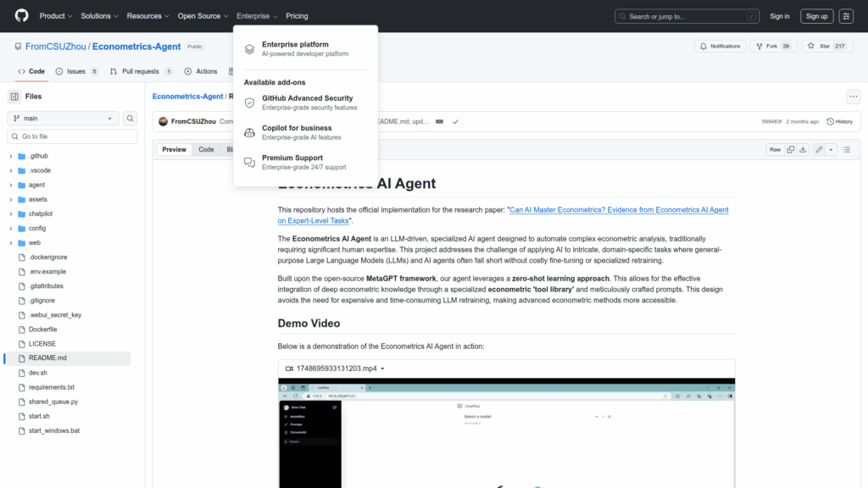The image size is (868, 488).
Task: Click the GitHub logo in the header
Action: coord(21,16)
